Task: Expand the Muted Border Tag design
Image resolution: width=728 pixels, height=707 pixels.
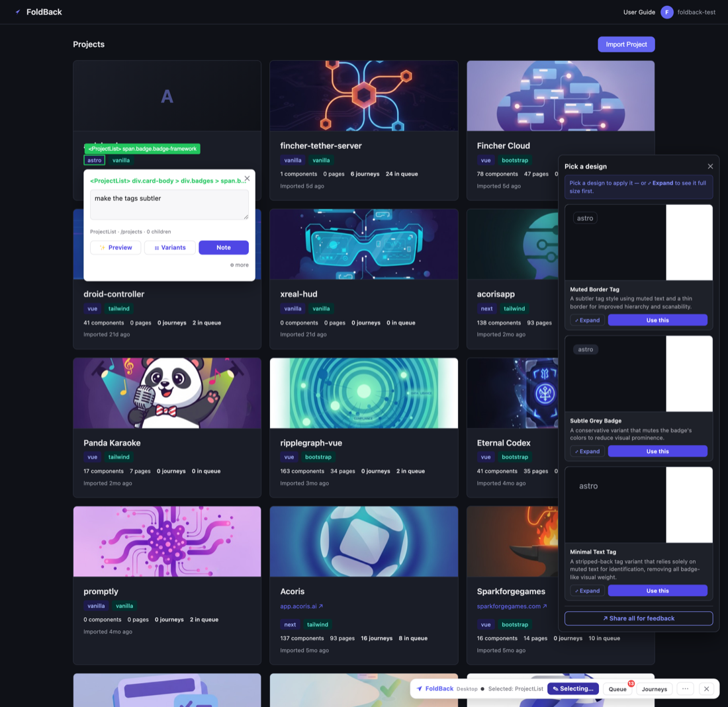Action: tap(587, 320)
